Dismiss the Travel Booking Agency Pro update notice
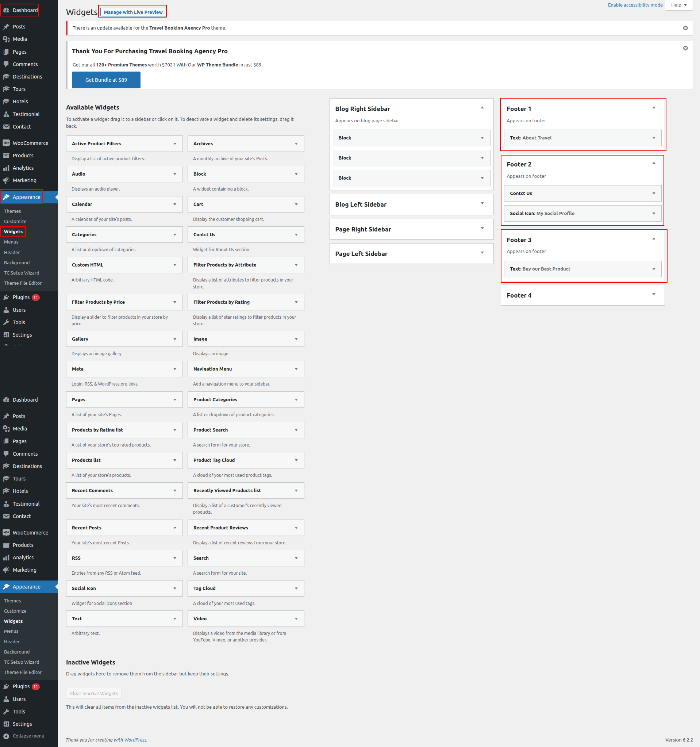Viewport: 700px width, 747px height. pyautogui.click(x=685, y=28)
